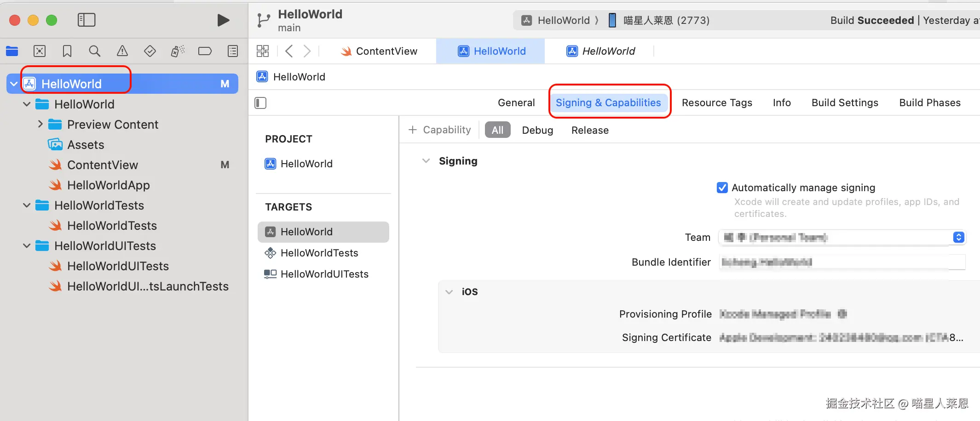Filter capabilities by Debug
This screenshot has height=421, width=980.
click(x=537, y=130)
